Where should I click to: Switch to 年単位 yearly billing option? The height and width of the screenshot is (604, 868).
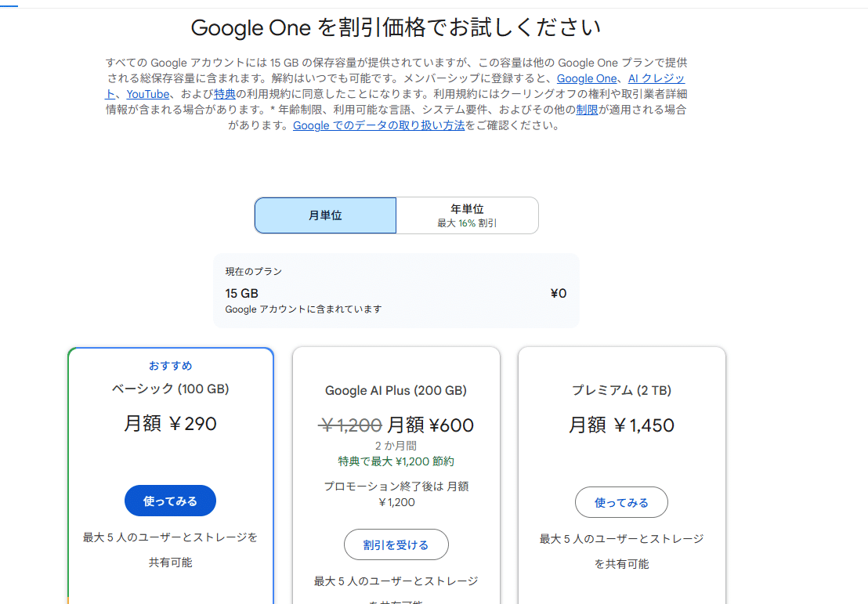coord(467,215)
